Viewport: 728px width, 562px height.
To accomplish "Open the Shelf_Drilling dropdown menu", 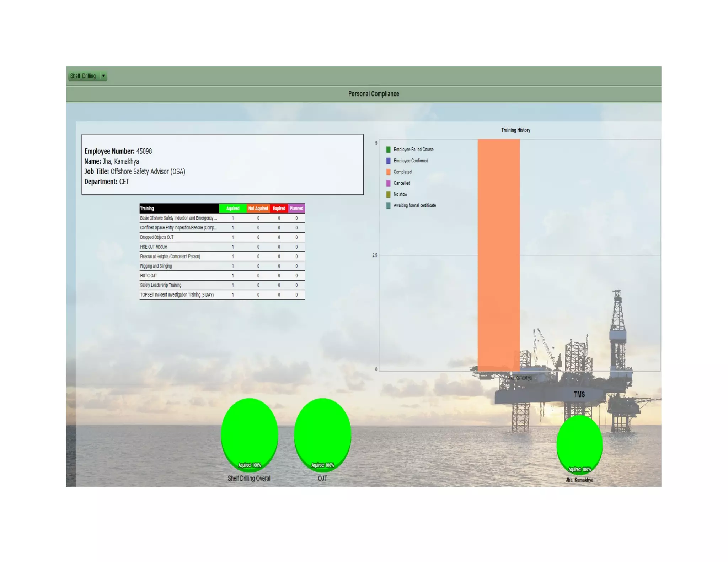I will (x=83, y=76).
